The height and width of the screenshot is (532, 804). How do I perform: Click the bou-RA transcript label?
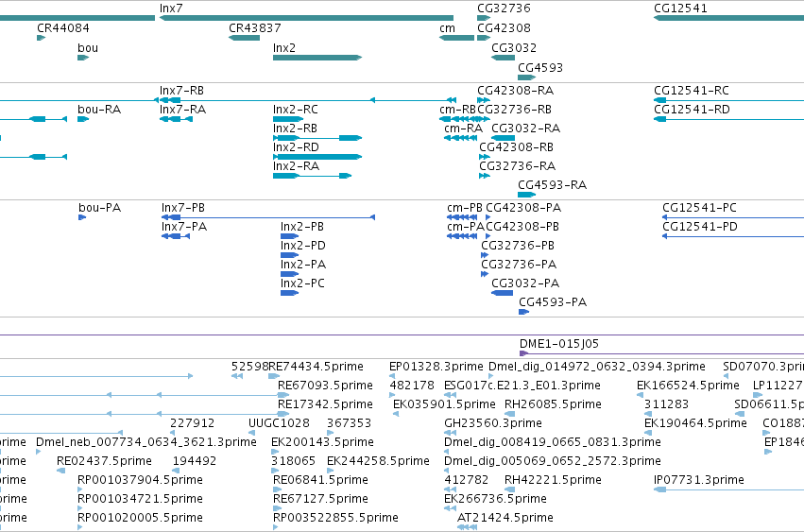[x=99, y=110]
